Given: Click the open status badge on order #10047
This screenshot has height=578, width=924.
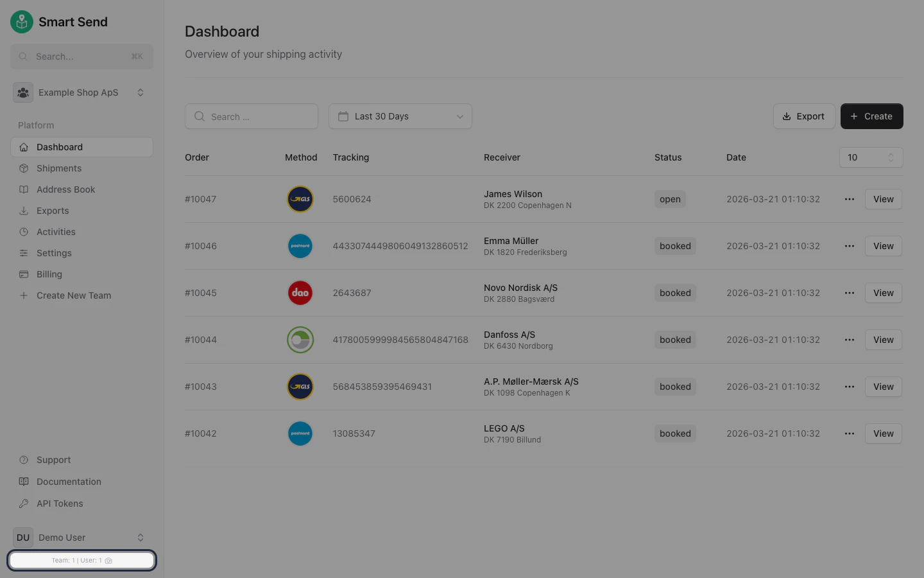Looking at the screenshot, I should click(669, 199).
